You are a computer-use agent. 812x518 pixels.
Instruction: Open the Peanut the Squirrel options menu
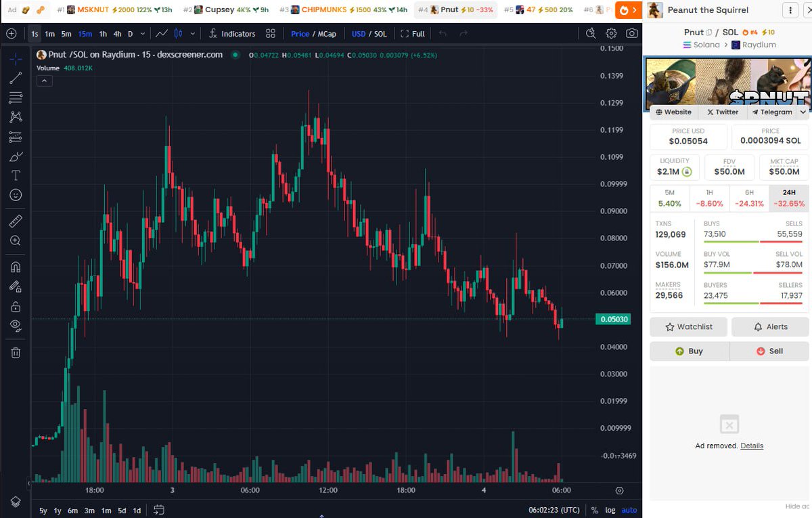[790, 10]
